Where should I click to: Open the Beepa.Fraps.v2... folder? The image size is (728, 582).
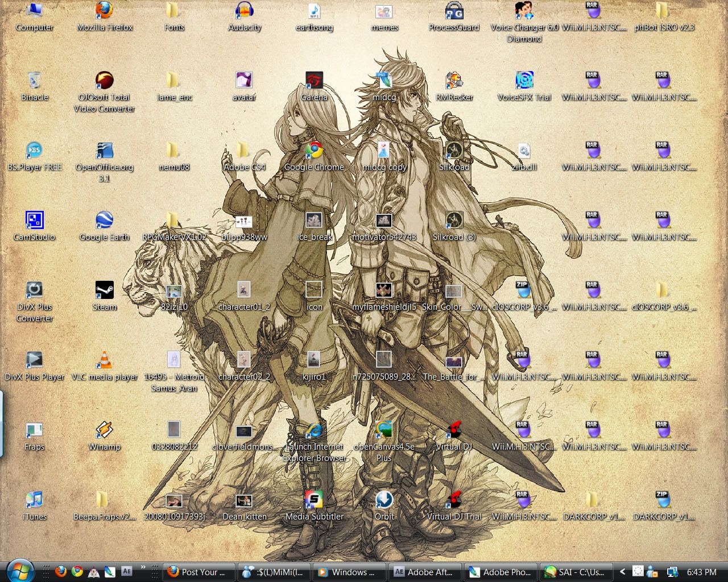coord(105,506)
